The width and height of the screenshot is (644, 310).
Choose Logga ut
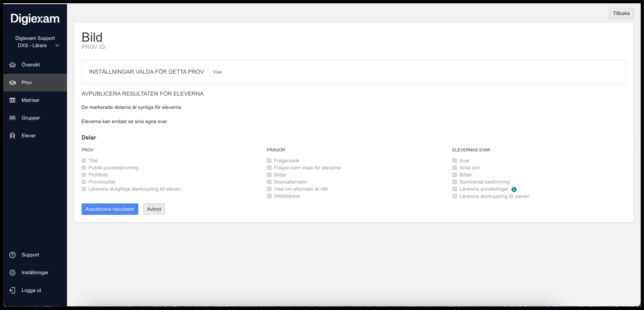click(x=35, y=290)
